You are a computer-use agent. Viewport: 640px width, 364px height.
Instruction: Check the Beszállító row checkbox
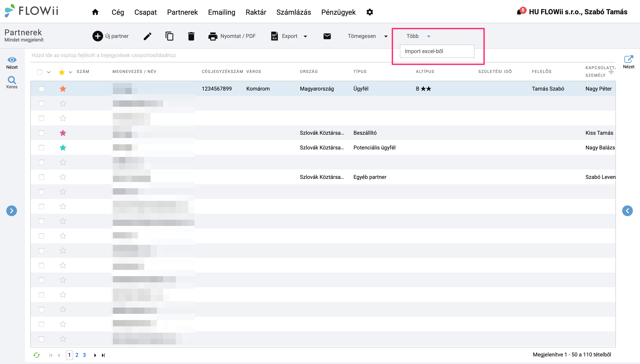(42, 133)
